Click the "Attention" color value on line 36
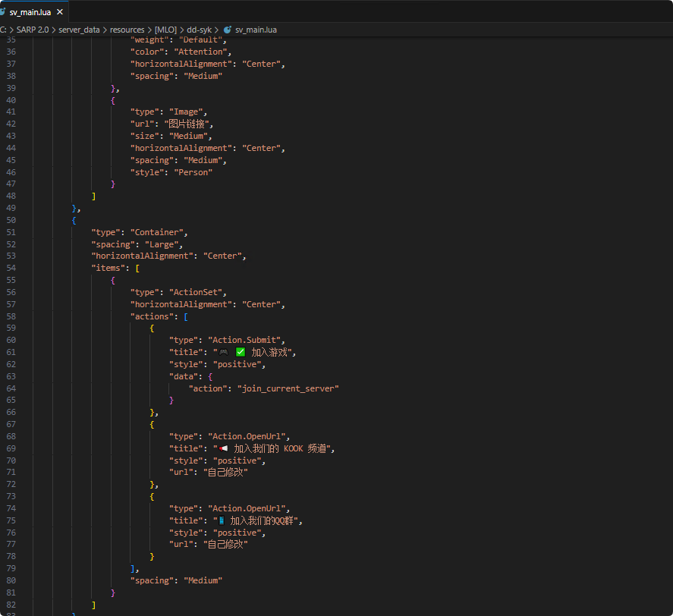Viewport: 673px width, 616px height. click(201, 52)
